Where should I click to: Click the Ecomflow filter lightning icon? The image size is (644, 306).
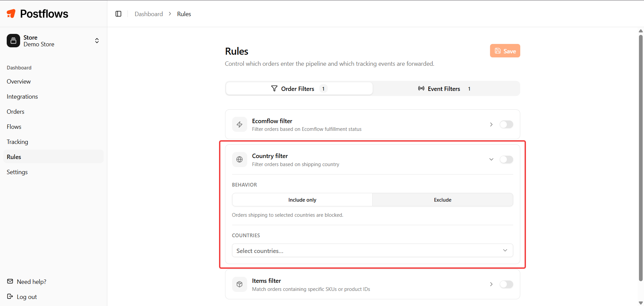[239, 124]
